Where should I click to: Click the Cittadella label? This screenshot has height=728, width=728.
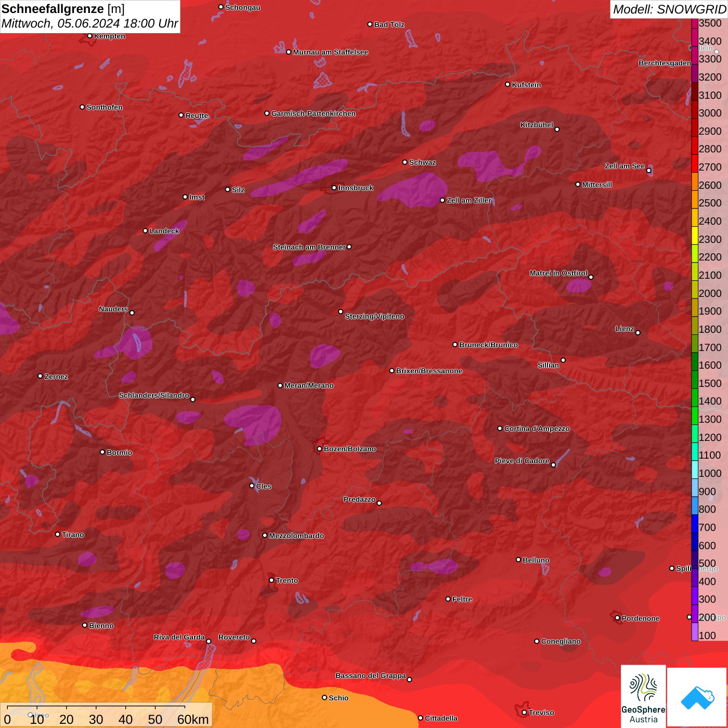click(x=441, y=718)
